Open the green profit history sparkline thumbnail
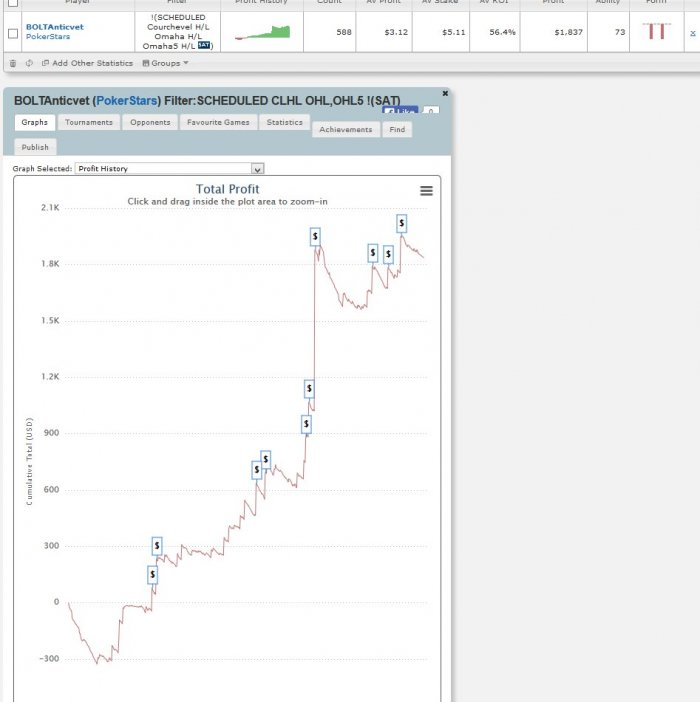 262,32
